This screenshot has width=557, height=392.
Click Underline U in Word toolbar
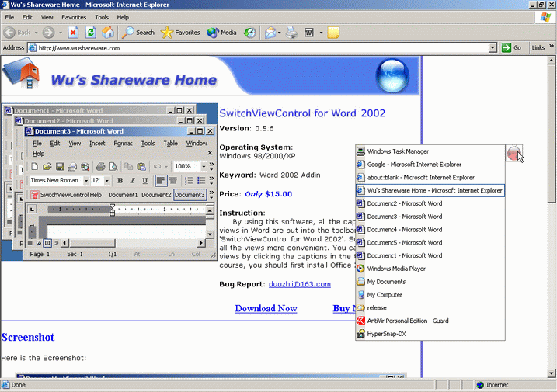point(144,180)
